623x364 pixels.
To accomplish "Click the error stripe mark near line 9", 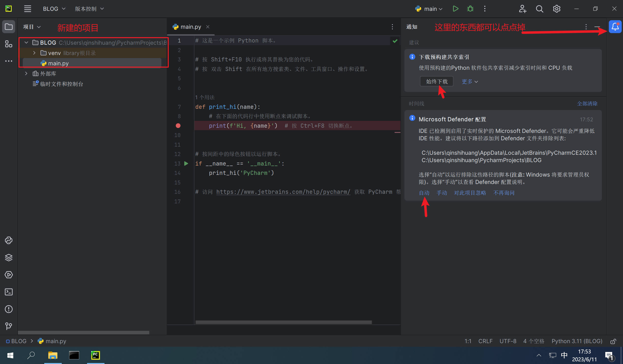I will pos(397,133).
